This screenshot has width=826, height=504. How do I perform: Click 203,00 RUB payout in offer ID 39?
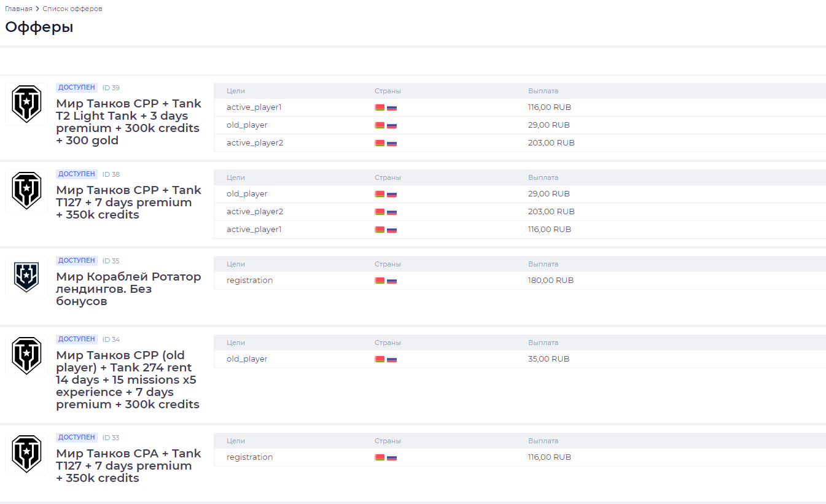pos(551,143)
